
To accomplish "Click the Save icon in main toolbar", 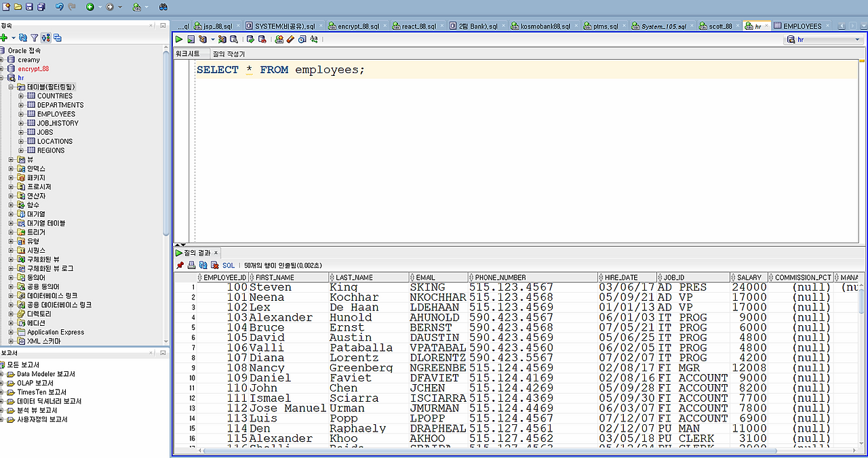I will [x=29, y=7].
